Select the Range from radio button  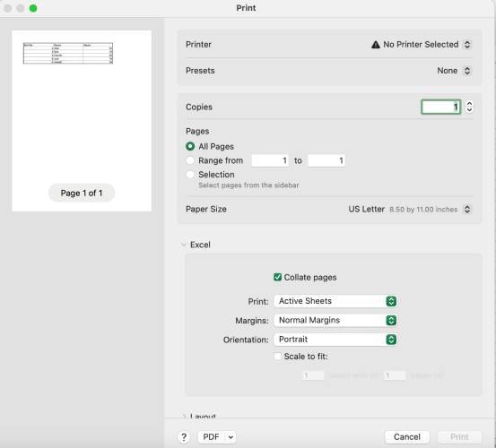tap(190, 160)
